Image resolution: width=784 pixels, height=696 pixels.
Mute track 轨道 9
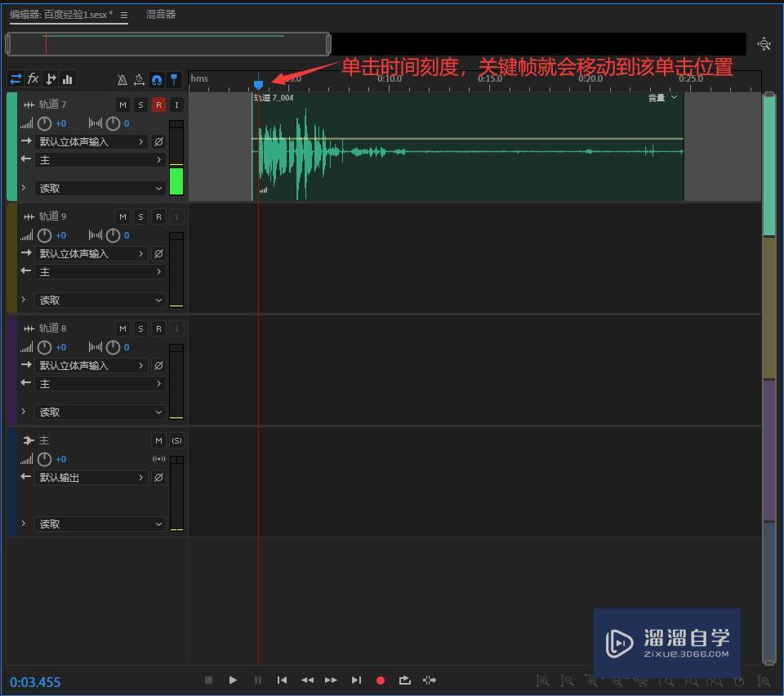point(122,216)
